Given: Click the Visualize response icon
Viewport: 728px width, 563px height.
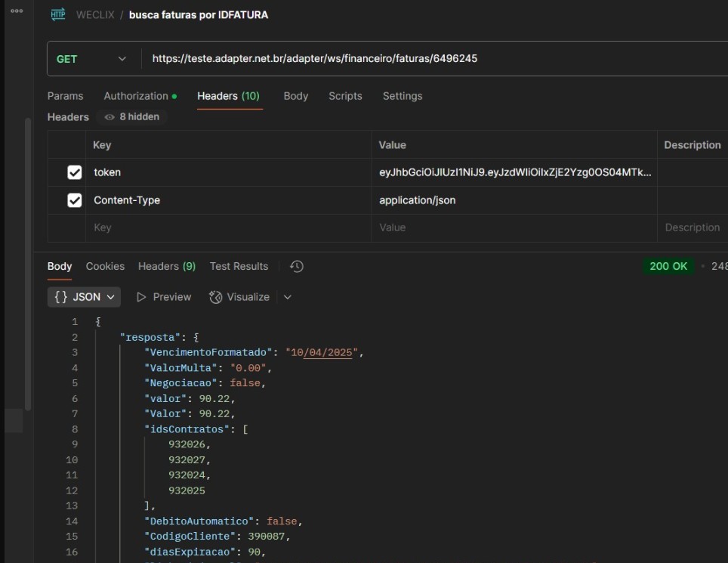Looking at the screenshot, I should coord(216,297).
